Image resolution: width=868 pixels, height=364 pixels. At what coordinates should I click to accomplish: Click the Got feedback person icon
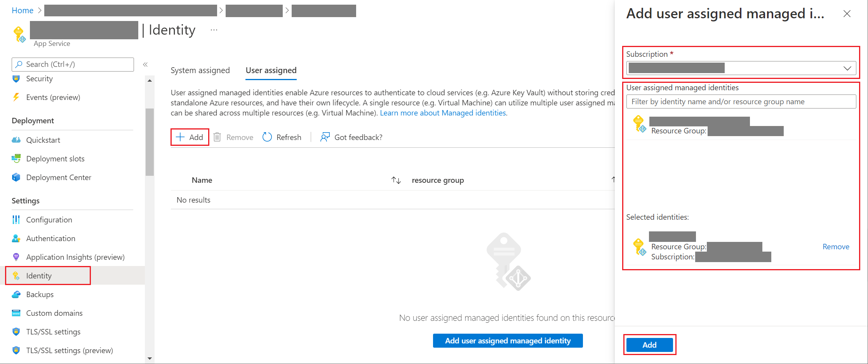click(x=325, y=137)
